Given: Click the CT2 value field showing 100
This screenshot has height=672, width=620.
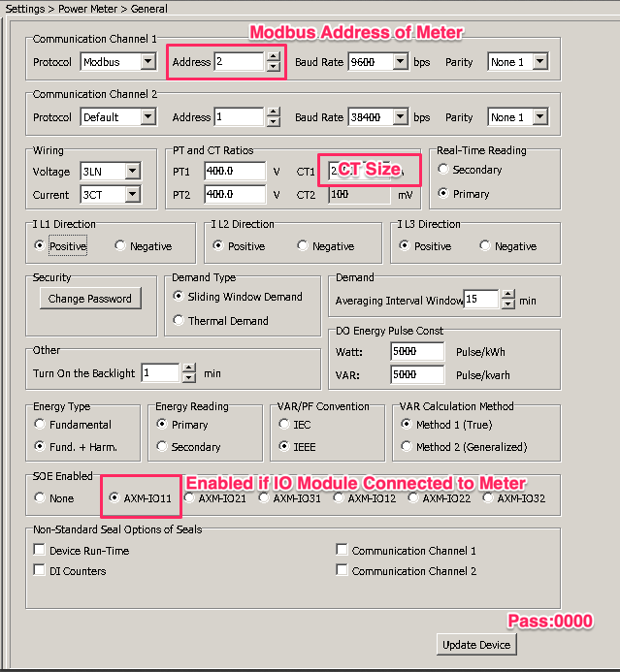Looking at the screenshot, I should coord(359,195).
